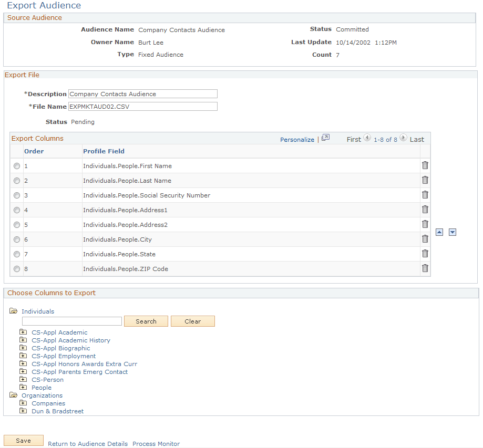The height and width of the screenshot is (448, 483).
Task: Expand the CS-Person tree node
Action: [23, 379]
